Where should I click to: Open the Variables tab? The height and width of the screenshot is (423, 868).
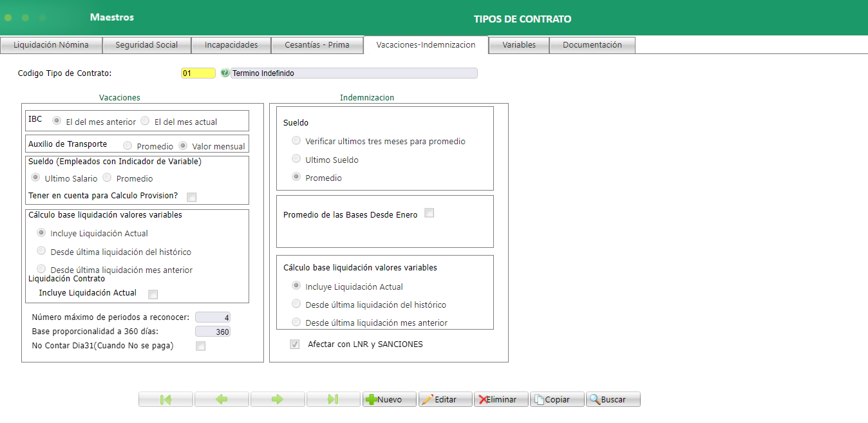[x=519, y=45]
